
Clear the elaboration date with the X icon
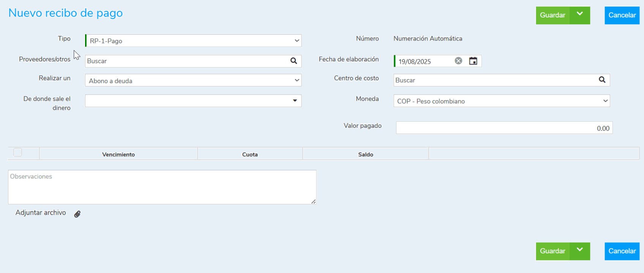(458, 61)
